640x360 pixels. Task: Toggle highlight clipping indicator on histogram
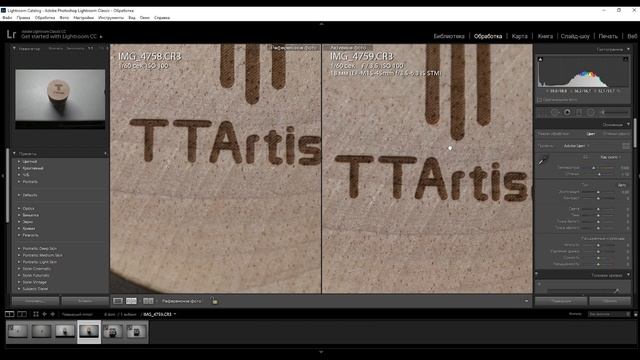point(626,59)
